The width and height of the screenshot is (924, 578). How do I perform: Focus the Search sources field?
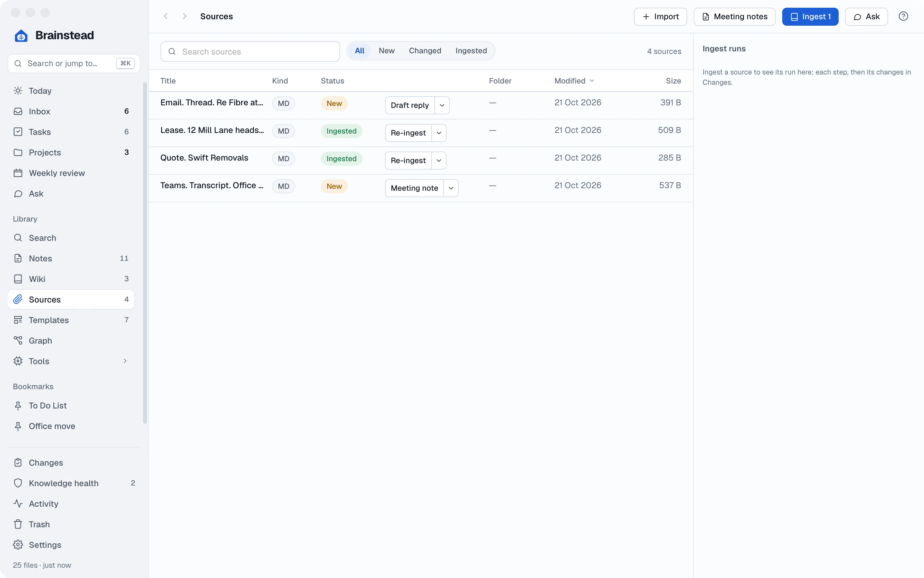250,52
